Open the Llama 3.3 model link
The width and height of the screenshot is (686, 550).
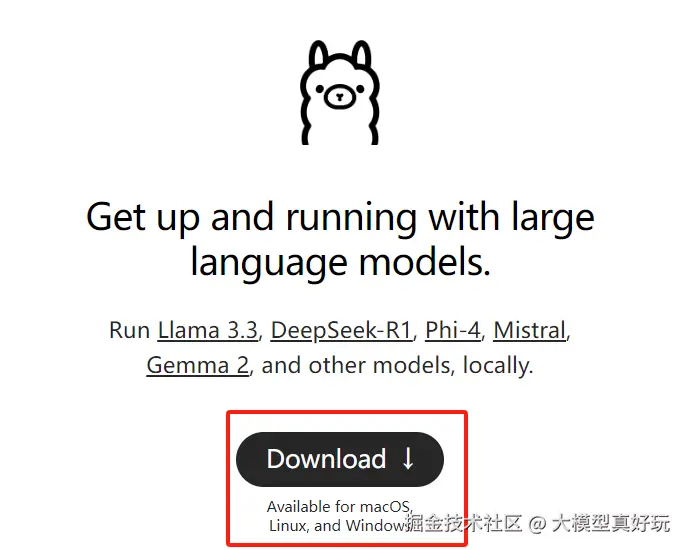207,330
